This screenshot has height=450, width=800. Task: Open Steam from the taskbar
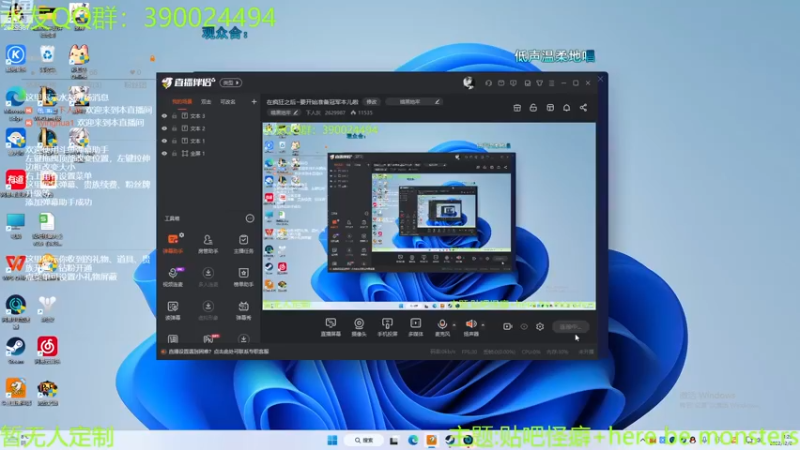450,440
